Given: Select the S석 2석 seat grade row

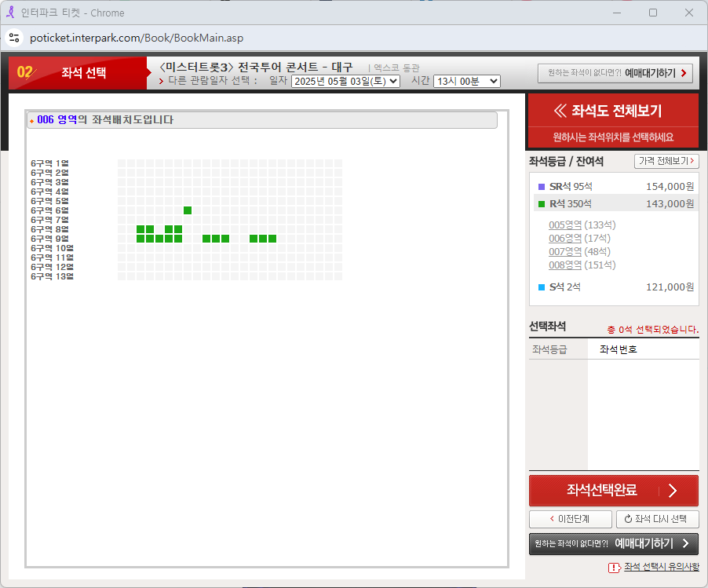Looking at the screenshot, I should point(616,287).
